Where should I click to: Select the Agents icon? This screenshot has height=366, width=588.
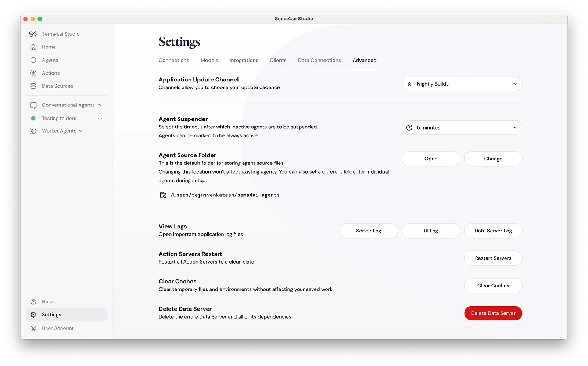coord(33,60)
